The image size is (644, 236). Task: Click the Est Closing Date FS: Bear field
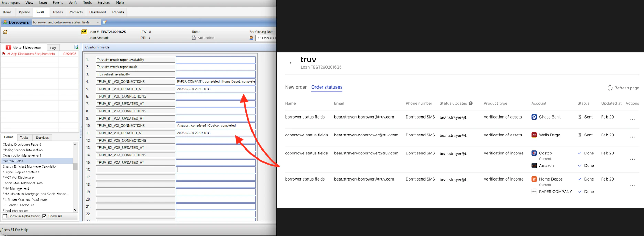point(266,38)
